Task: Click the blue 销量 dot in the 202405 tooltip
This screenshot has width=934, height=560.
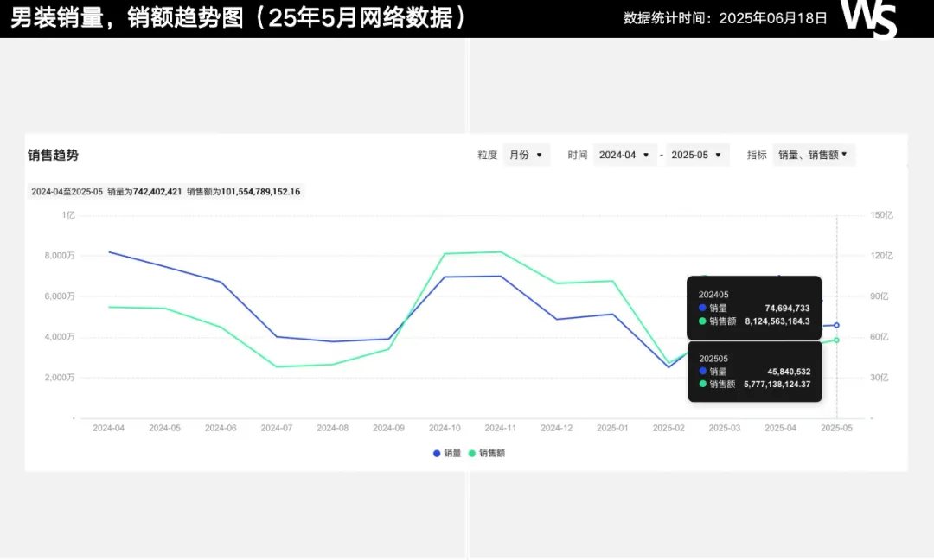Action: click(702, 308)
